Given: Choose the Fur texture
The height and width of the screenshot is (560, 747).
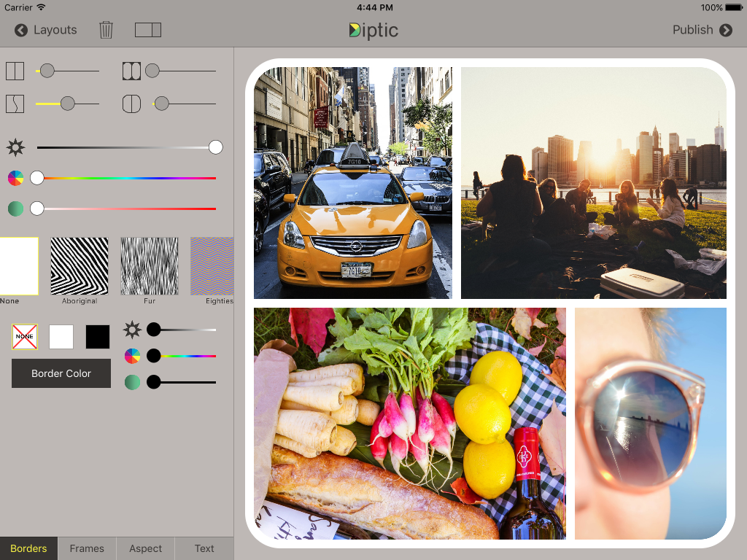Looking at the screenshot, I should point(150,266).
